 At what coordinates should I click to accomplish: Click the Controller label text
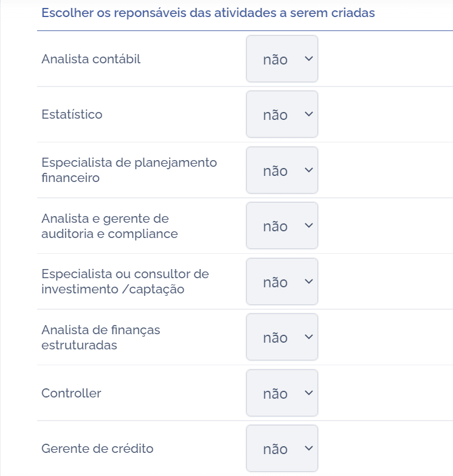coord(71,393)
